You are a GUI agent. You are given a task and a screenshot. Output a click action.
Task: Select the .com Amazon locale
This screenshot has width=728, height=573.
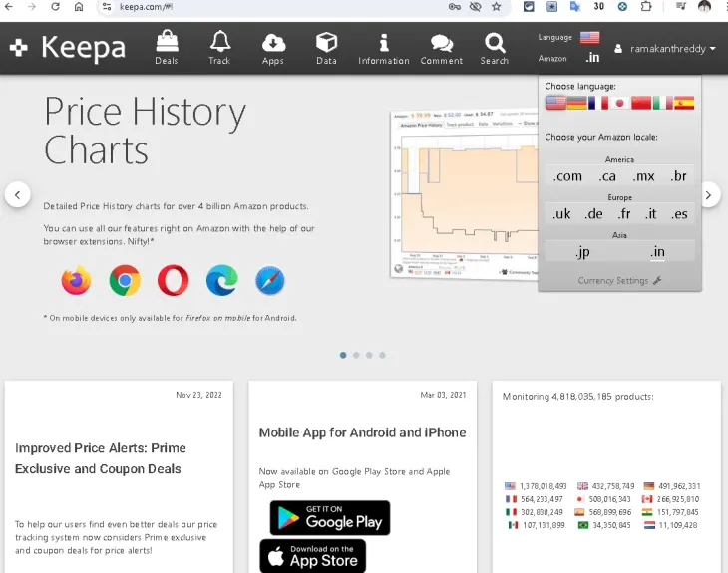(567, 176)
